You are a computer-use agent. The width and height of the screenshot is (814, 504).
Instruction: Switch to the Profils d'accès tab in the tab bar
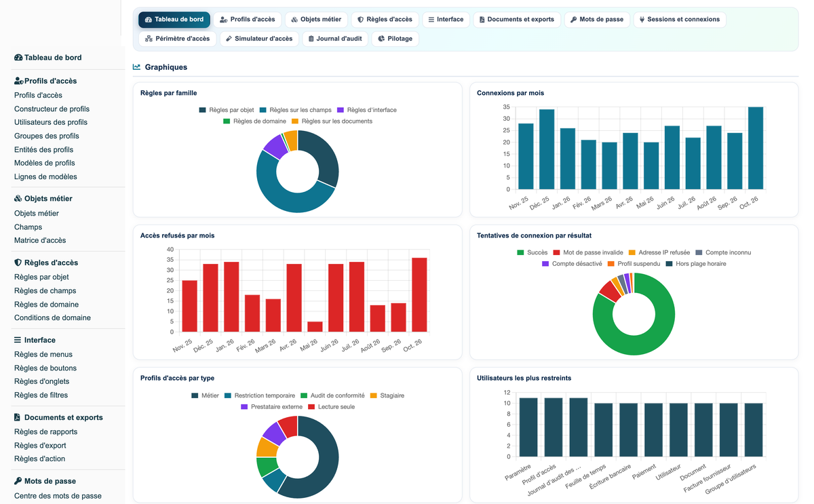[248, 20]
